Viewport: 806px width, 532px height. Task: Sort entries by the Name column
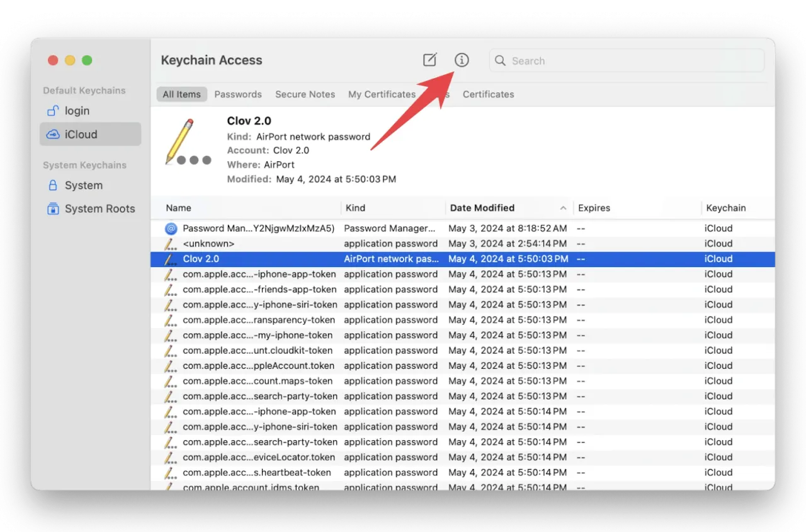(178, 208)
